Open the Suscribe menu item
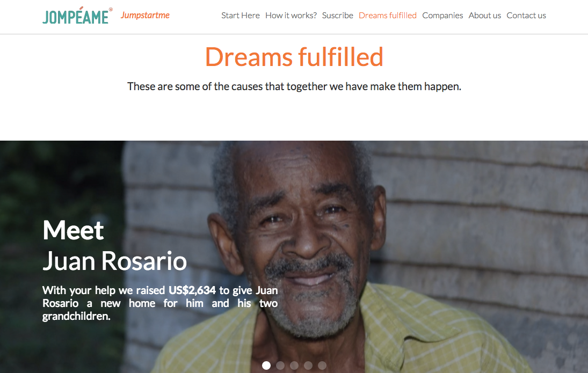The height and width of the screenshot is (373, 588). click(x=338, y=16)
